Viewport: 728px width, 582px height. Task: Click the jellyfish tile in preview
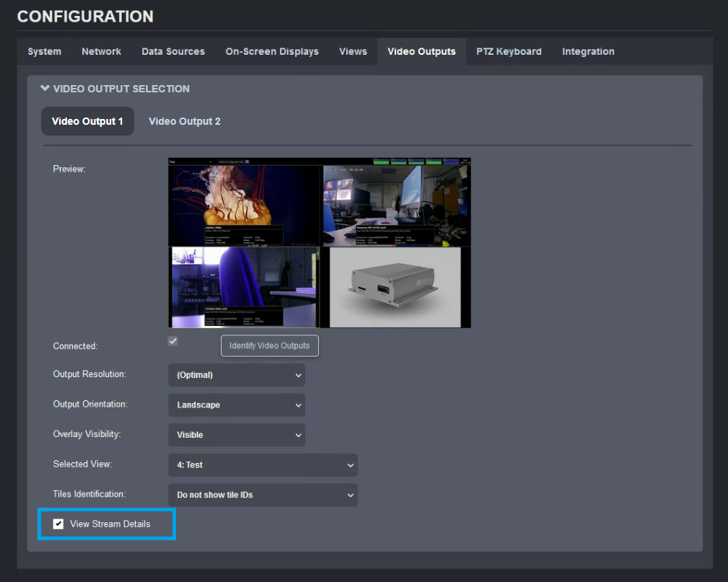pos(245,206)
